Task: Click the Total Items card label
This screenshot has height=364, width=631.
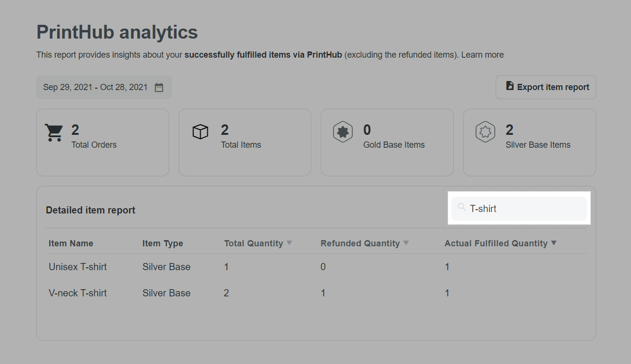Action: point(241,145)
